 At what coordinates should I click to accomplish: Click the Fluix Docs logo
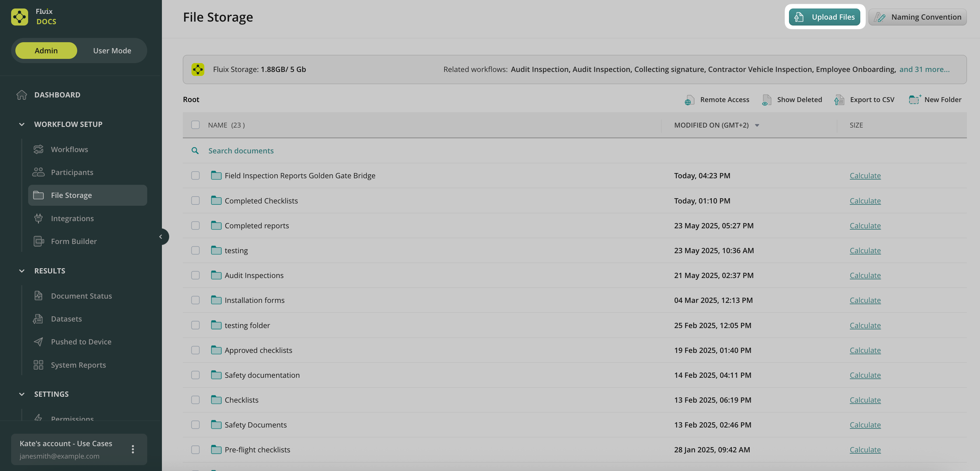pyautogui.click(x=20, y=17)
